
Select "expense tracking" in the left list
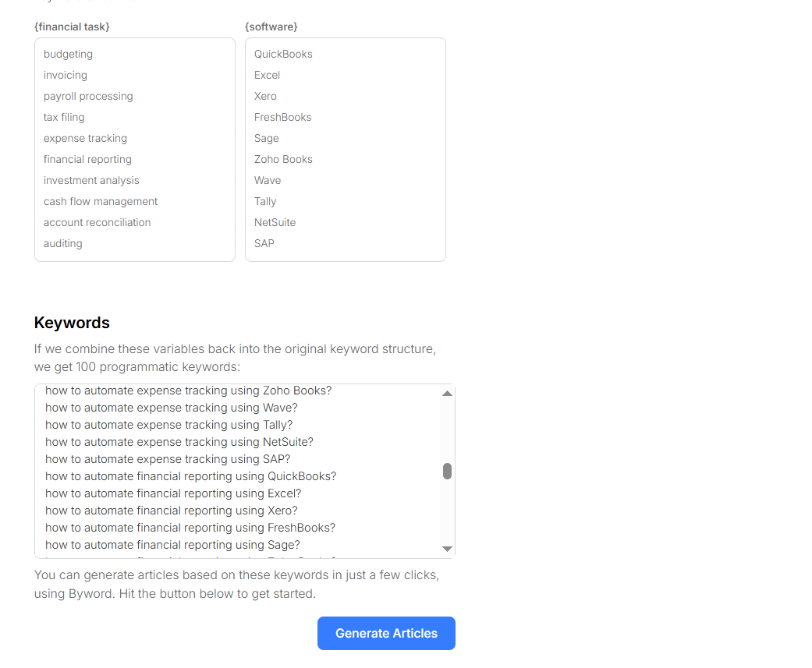tap(85, 138)
